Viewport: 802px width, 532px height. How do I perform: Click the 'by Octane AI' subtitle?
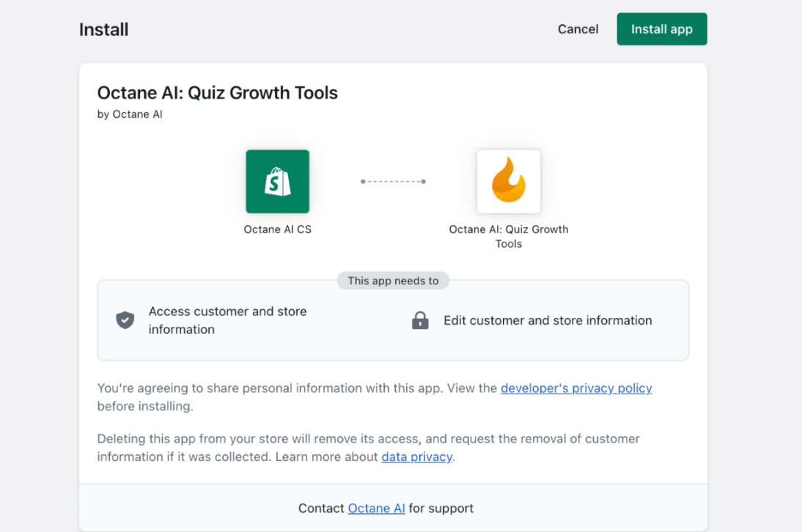point(130,114)
